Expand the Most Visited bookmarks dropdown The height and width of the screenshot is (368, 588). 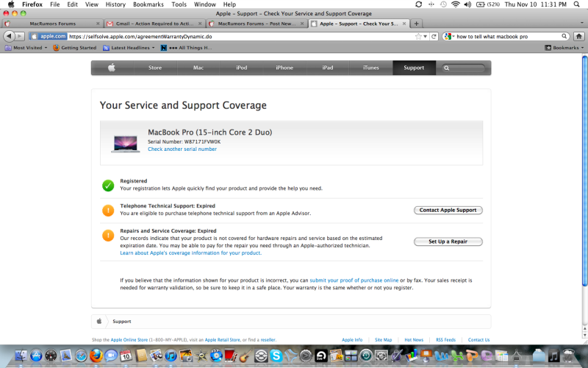tap(26, 48)
